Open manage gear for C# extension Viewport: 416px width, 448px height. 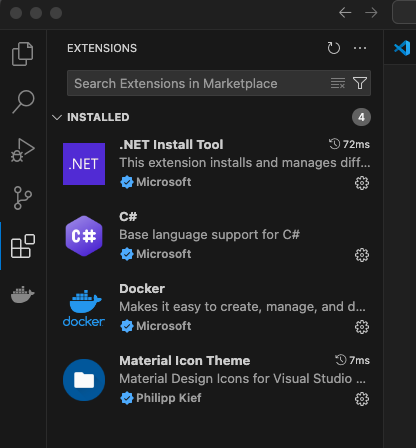pyautogui.click(x=362, y=255)
